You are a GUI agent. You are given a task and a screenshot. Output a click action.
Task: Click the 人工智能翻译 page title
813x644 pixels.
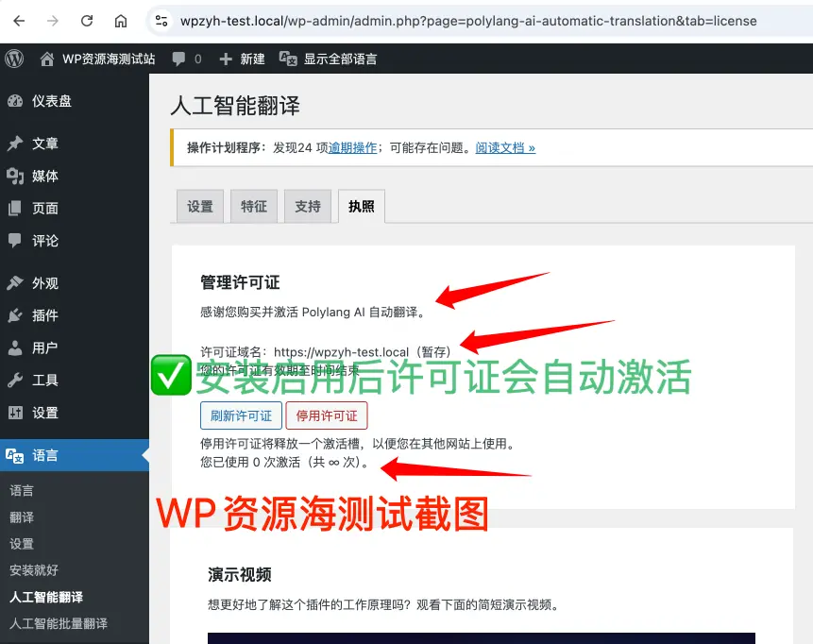pos(235,106)
